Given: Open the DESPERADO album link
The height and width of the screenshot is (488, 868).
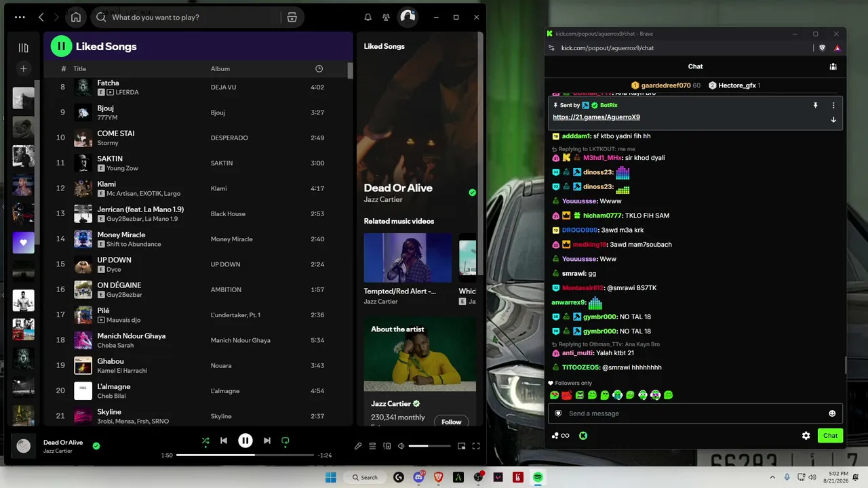Looking at the screenshot, I should pos(229,138).
